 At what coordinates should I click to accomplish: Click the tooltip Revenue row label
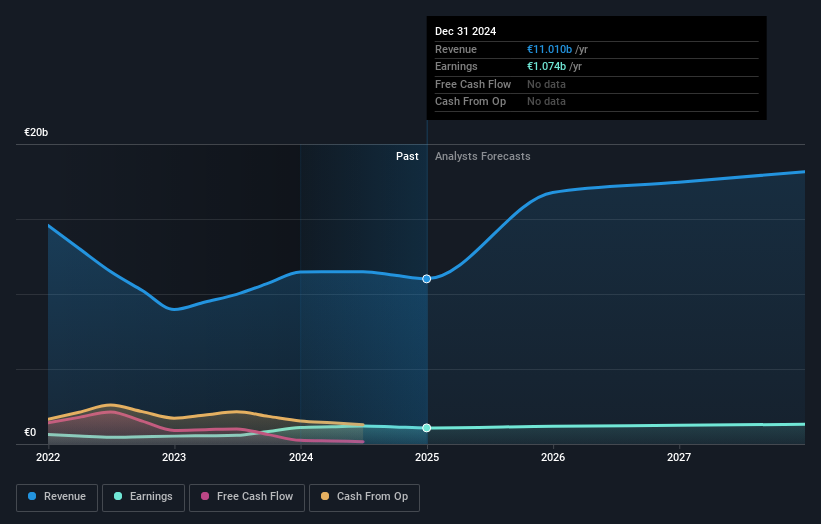click(x=456, y=49)
